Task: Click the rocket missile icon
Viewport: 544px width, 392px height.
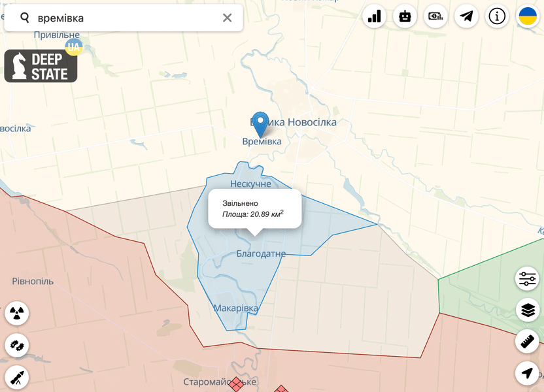Action: pyautogui.click(x=16, y=376)
